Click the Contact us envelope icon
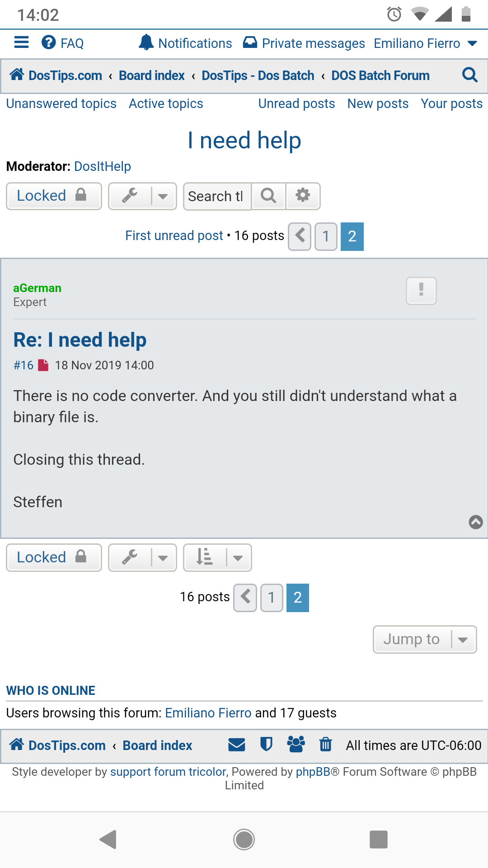 pos(237,745)
